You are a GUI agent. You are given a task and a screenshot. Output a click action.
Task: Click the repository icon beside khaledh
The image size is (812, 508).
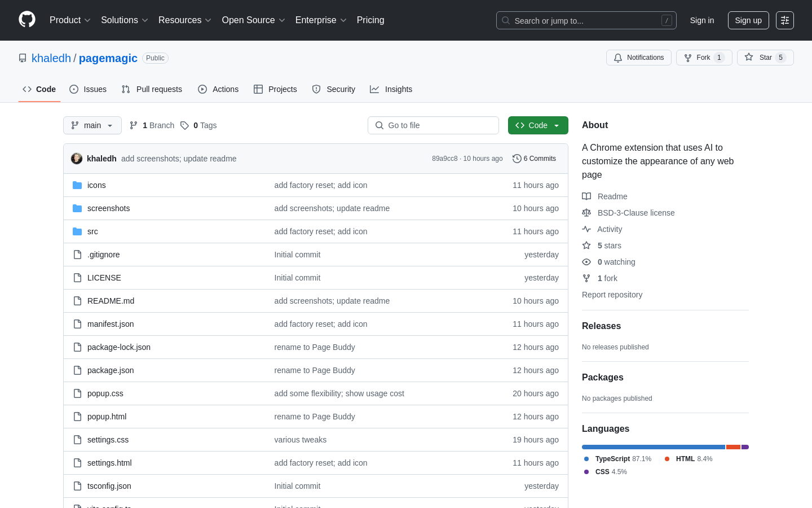point(23,58)
